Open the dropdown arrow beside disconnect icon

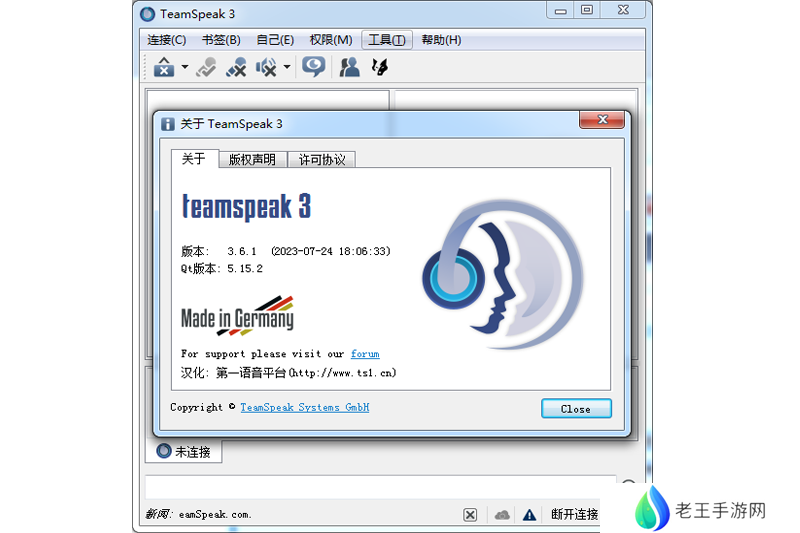click(x=185, y=67)
